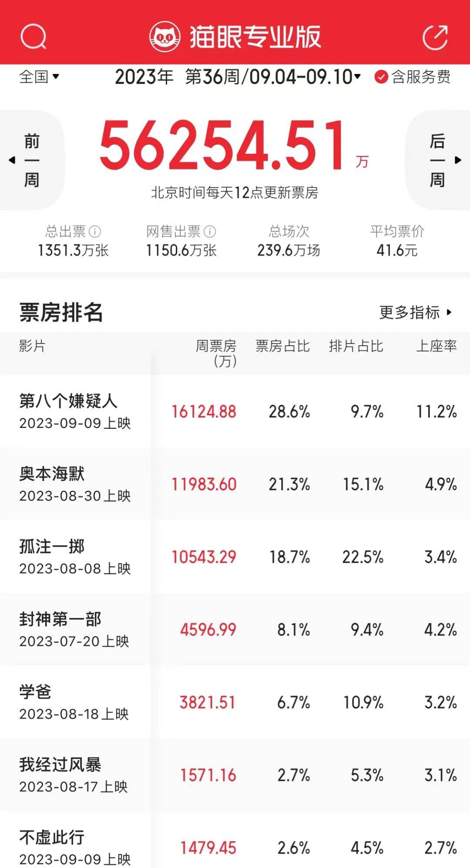Tap the share arrow icon
Screen dimensions: 470x868
[435, 37]
